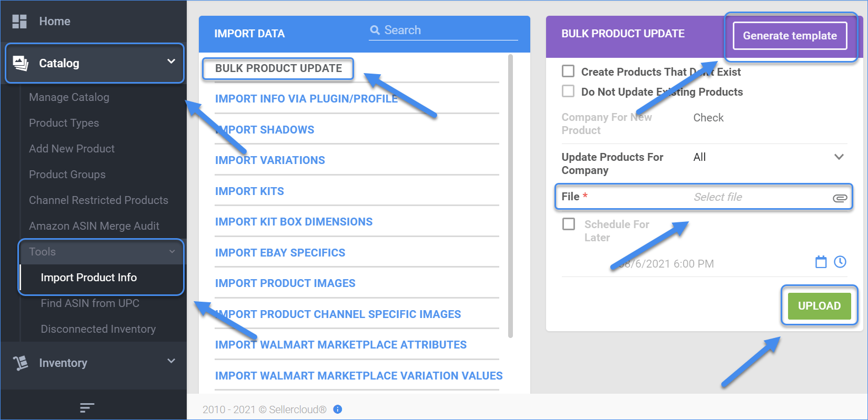This screenshot has height=420, width=868.
Task: Open the calendar date picker icon
Action: click(821, 262)
